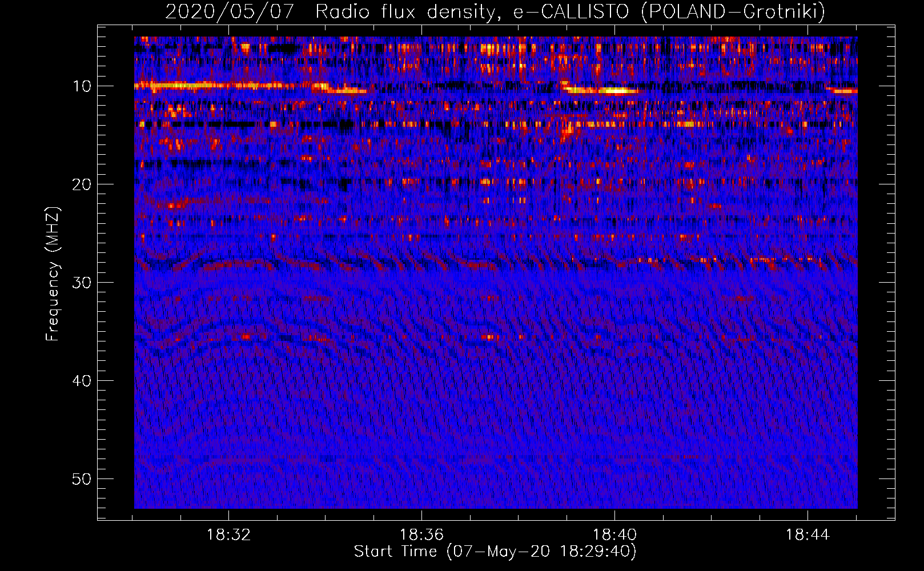Click the "Frequency (MHZ)" axis label

(x=53, y=274)
